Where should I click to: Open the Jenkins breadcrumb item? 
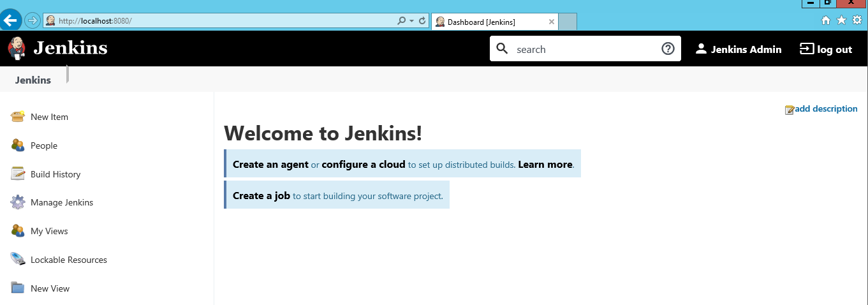[x=33, y=80]
